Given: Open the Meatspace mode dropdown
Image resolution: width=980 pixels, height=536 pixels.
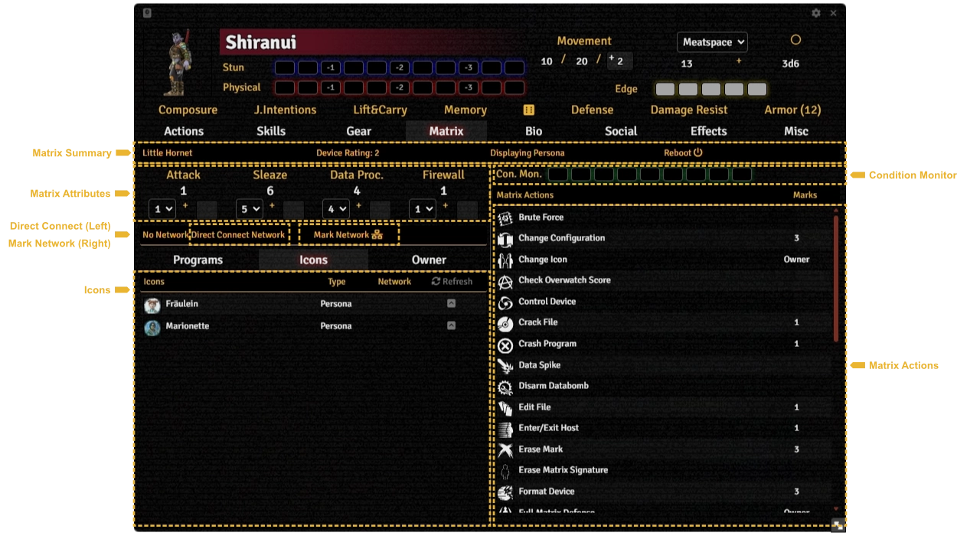Looking at the screenshot, I should click(x=711, y=42).
